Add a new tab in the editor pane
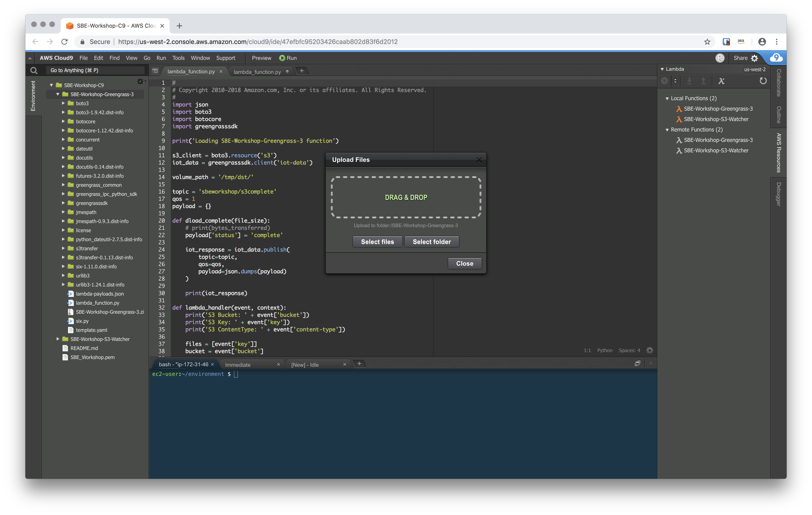Screen dimensions: 812x515 [x=302, y=71]
